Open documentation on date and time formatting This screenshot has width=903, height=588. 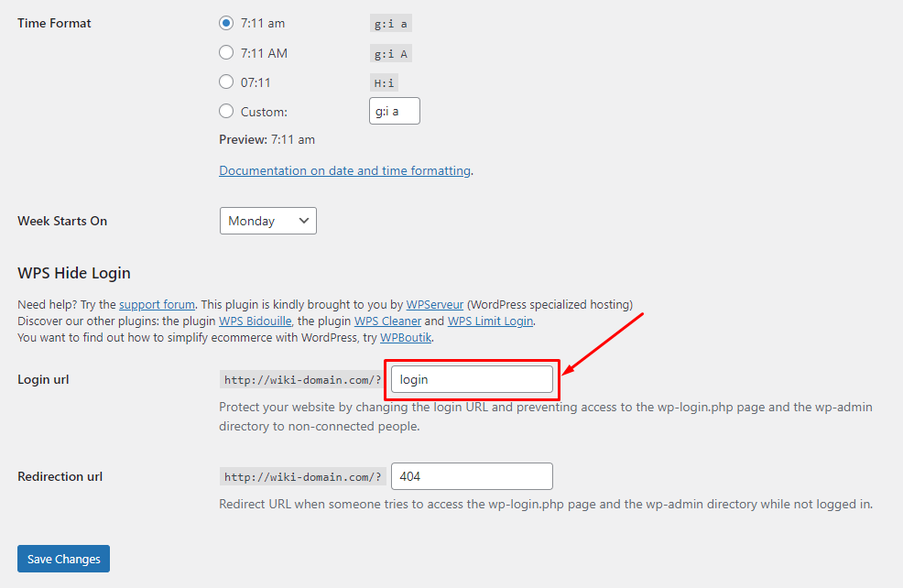pyautogui.click(x=345, y=170)
